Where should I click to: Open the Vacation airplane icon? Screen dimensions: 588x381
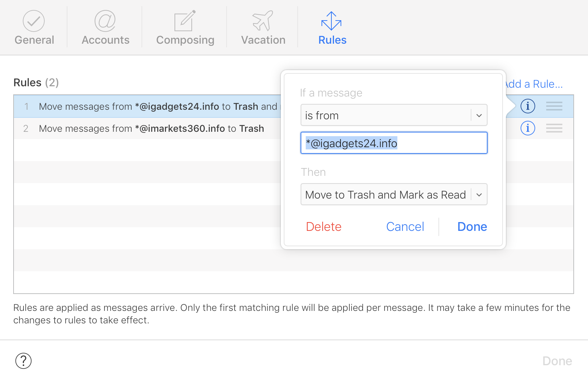pos(263,21)
